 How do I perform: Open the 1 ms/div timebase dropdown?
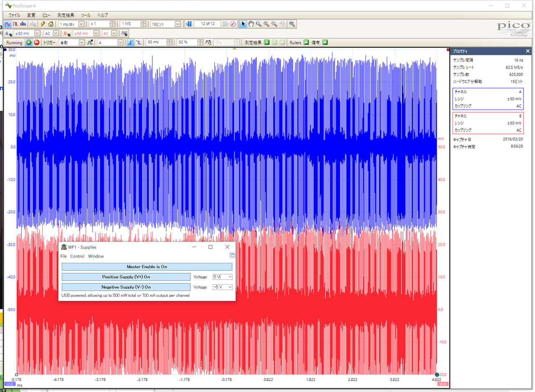point(81,24)
